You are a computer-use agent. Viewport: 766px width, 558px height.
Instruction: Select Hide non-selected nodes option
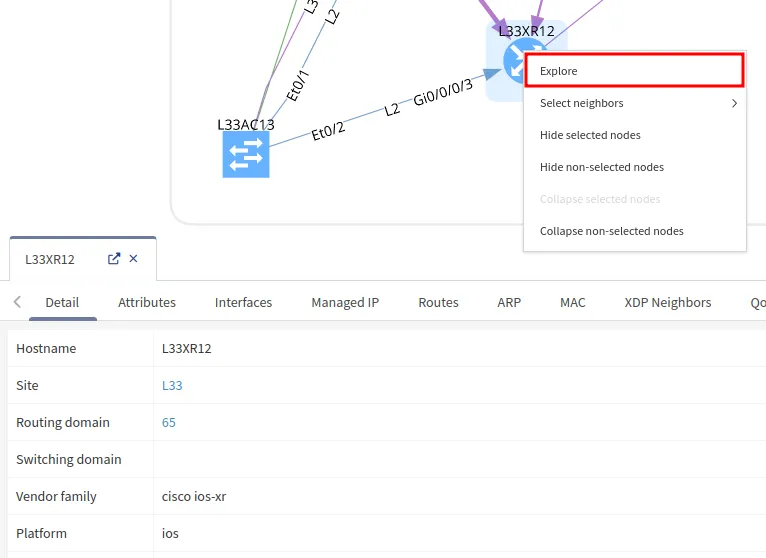coord(601,167)
